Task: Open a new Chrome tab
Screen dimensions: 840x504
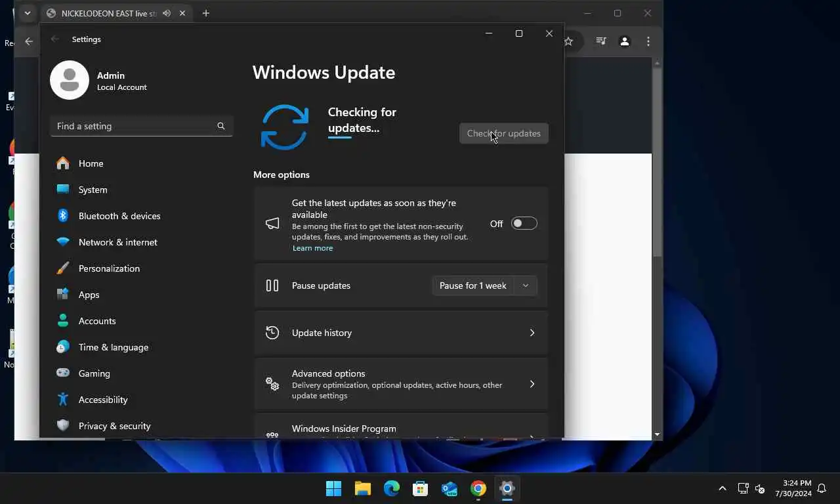Action: pos(206,13)
